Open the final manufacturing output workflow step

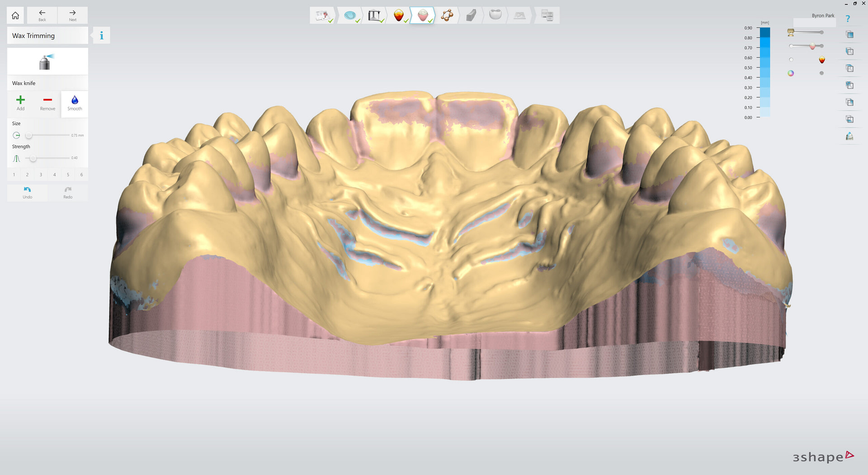[x=547, y=15]
